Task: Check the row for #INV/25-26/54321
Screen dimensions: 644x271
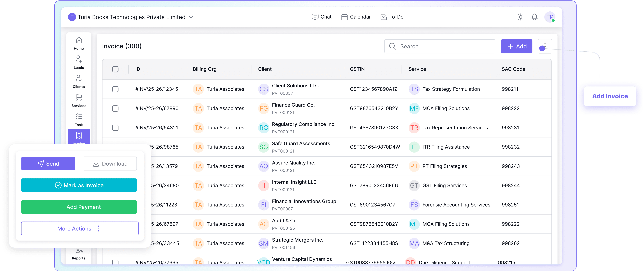Action: tap(115, 128)
